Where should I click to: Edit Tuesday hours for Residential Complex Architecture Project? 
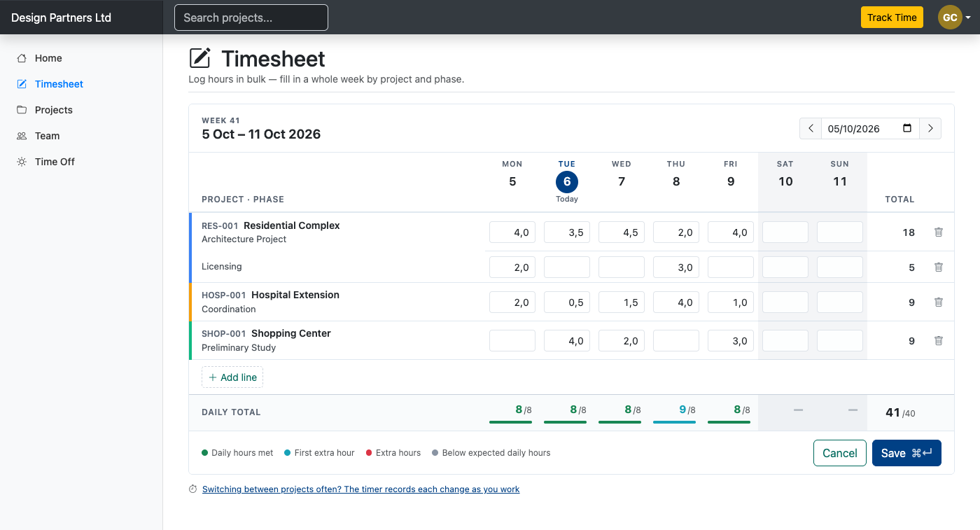coord(567,232)
